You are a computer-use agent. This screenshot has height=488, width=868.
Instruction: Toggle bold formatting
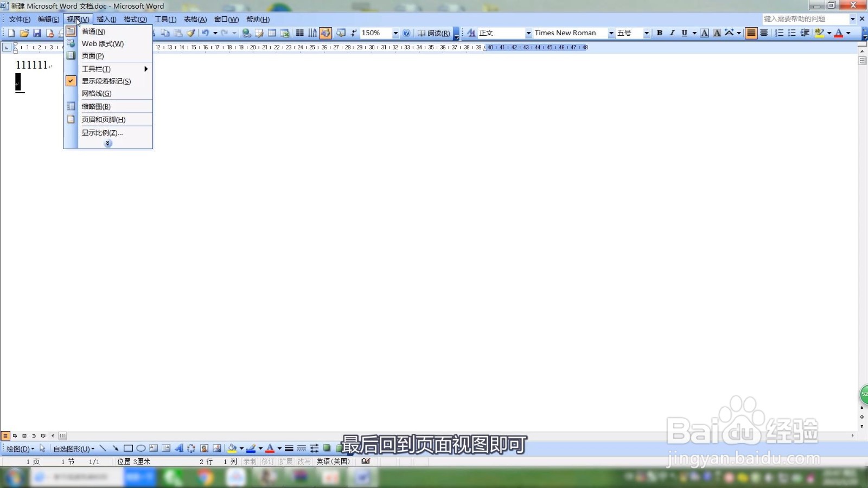click(x=660, y=33)
